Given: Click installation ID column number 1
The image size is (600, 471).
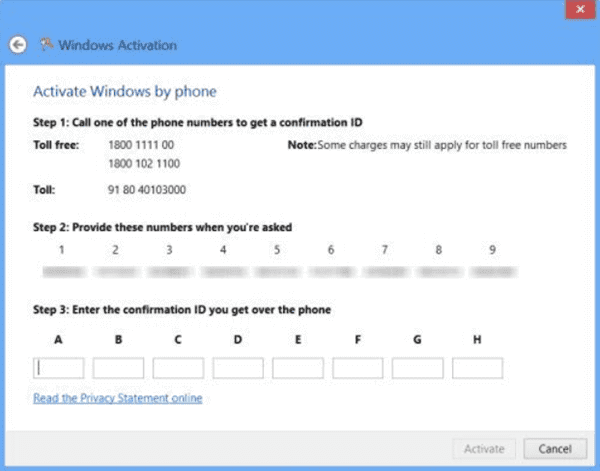Looking at the screenshot, I should [62, 250].
